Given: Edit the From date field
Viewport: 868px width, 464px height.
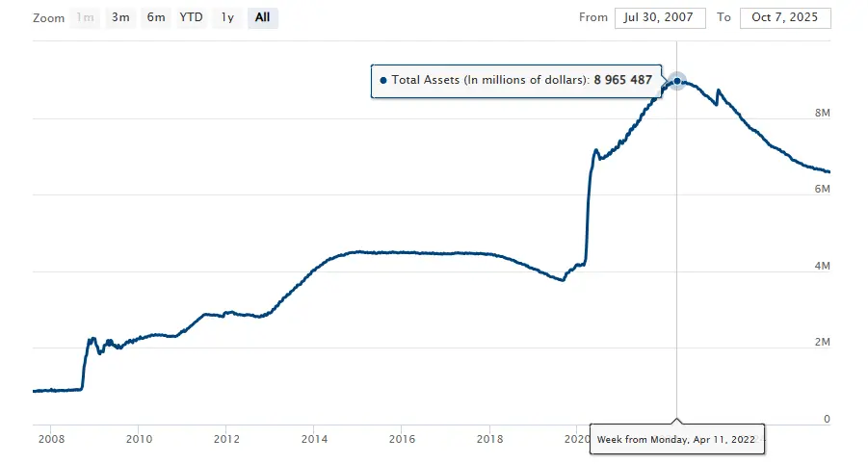Looking at the screenshot, I should point(662,17).
